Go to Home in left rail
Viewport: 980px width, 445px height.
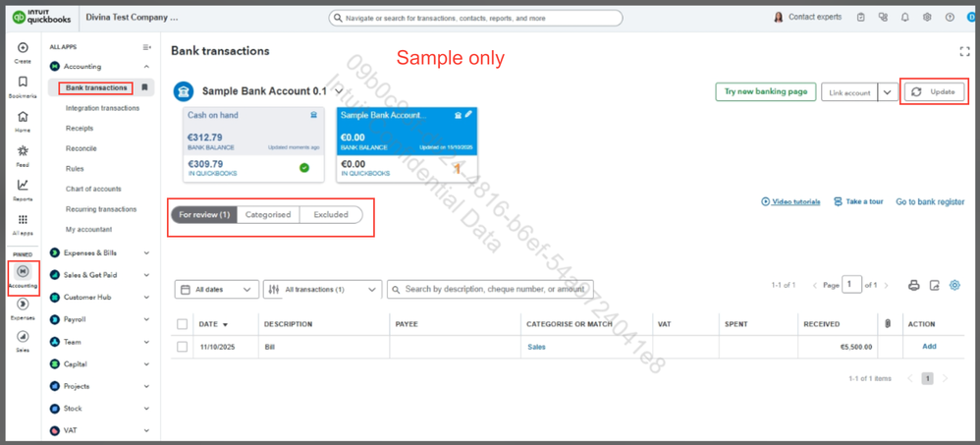click(23, 116)
